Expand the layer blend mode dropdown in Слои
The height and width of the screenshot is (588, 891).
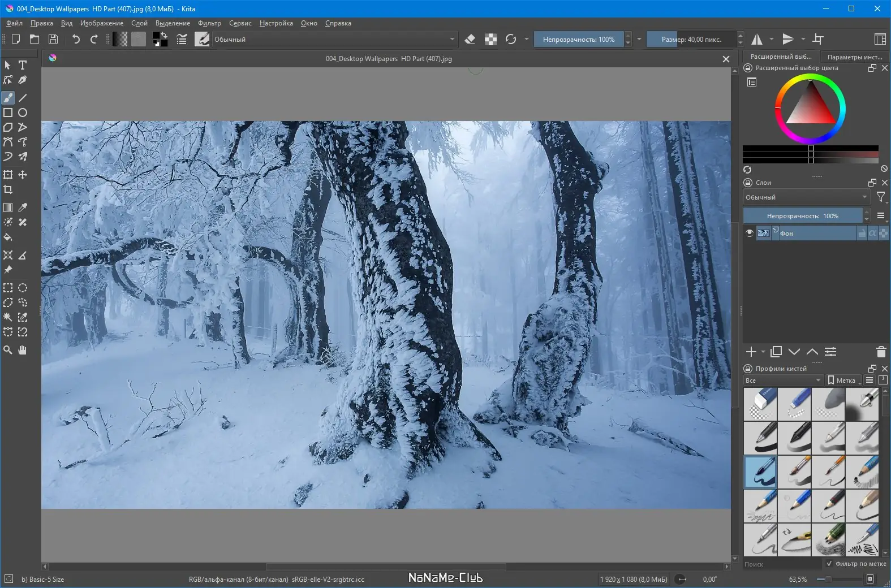click(806, 197)
